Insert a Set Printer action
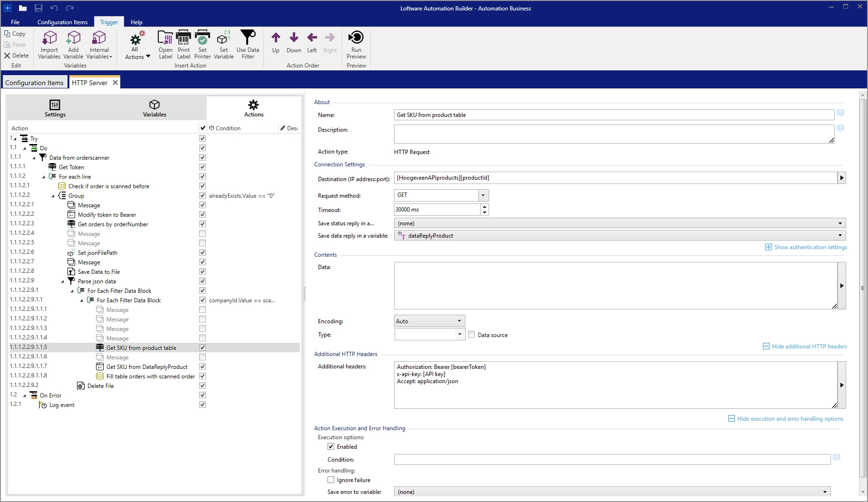This screenshot has height=502, width=868. pos(203,45)
